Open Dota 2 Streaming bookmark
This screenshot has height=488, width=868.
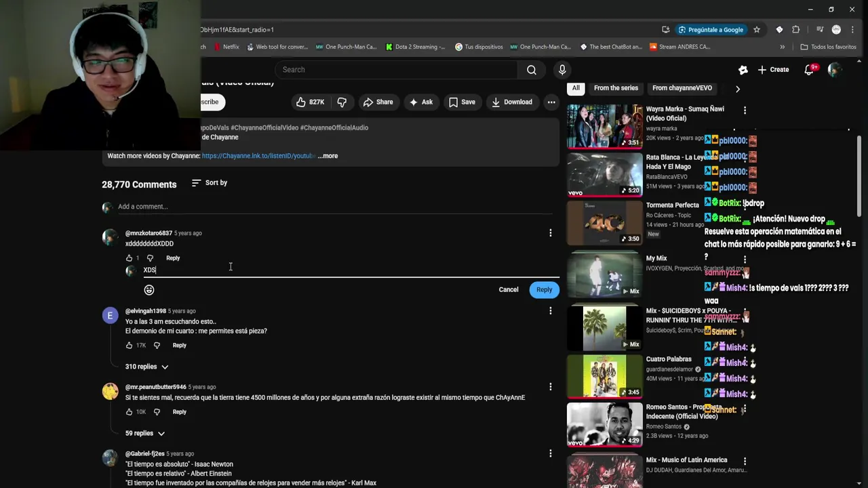pyautogui.click(x=415, y=47)
